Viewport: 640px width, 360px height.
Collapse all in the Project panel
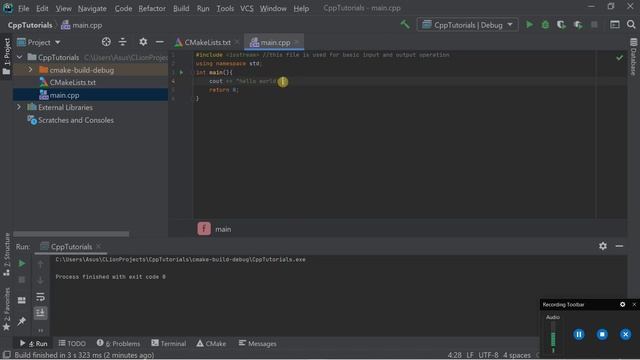pos(122,42)
